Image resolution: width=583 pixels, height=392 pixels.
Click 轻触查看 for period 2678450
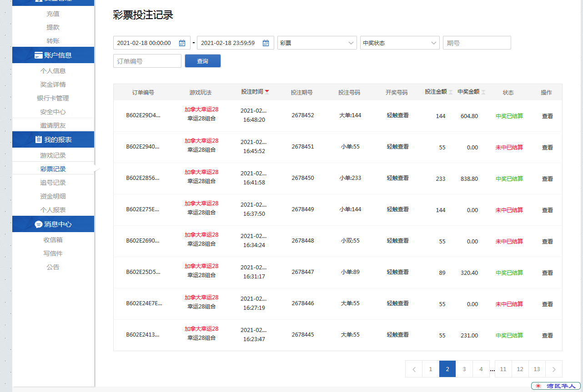398,178
